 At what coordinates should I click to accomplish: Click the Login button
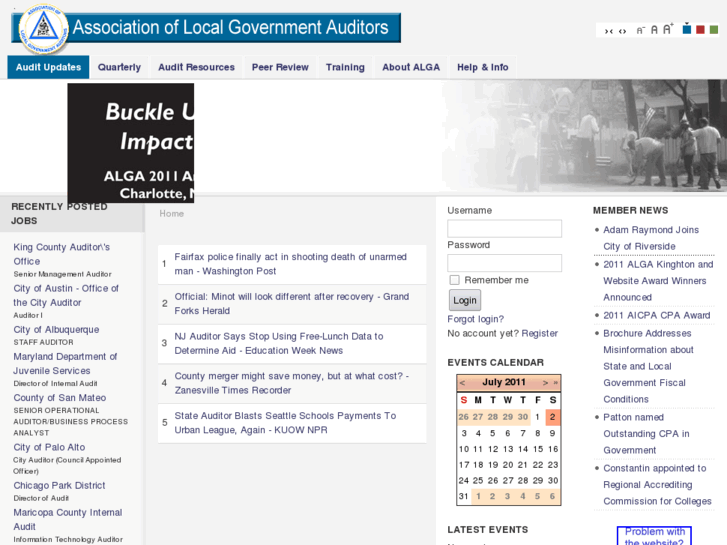tap(465, 300)
